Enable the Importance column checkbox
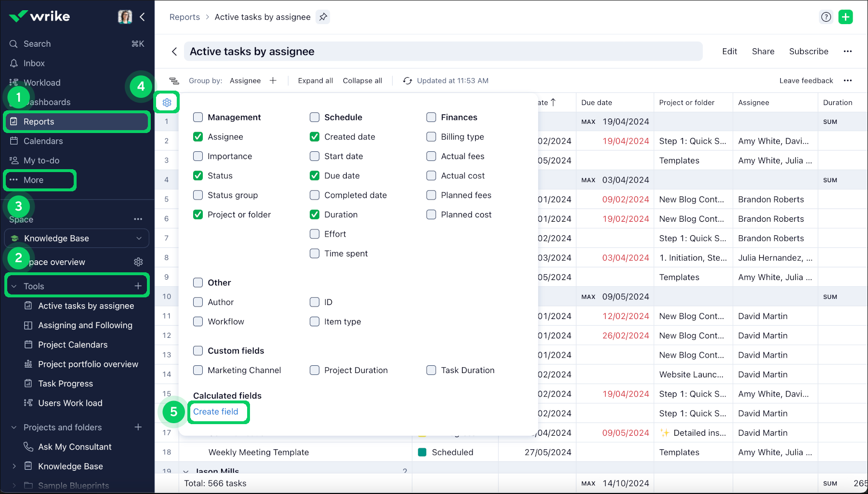 (x=198, y=156)
